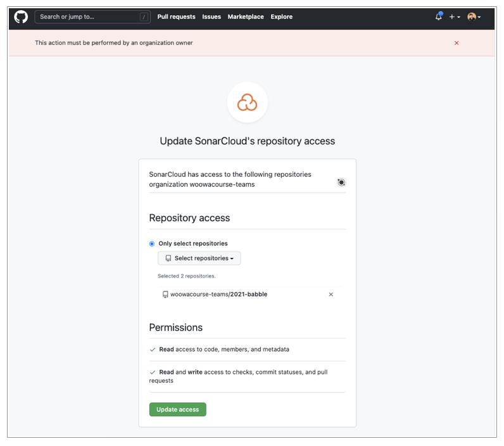Click the Update access button
504x446 pixels.
tap(177, 409)
